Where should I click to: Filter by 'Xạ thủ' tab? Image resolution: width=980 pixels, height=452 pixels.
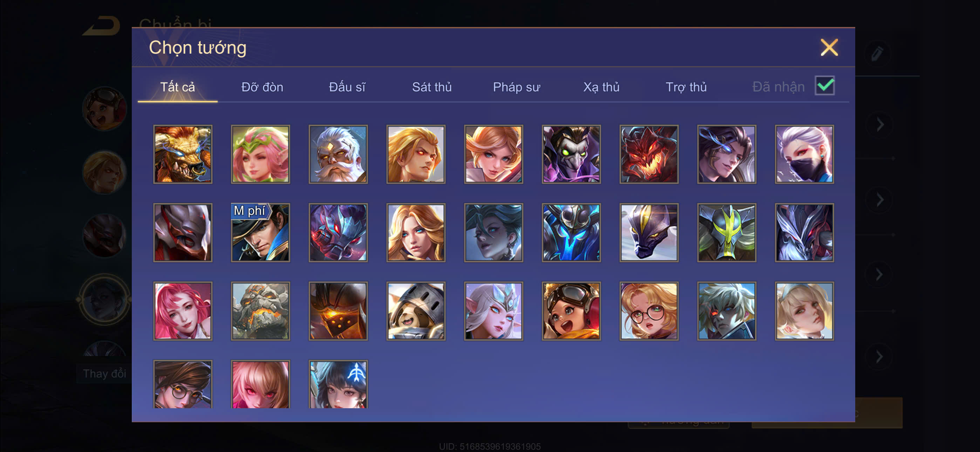pyautogui.click(x=601, y=87)
